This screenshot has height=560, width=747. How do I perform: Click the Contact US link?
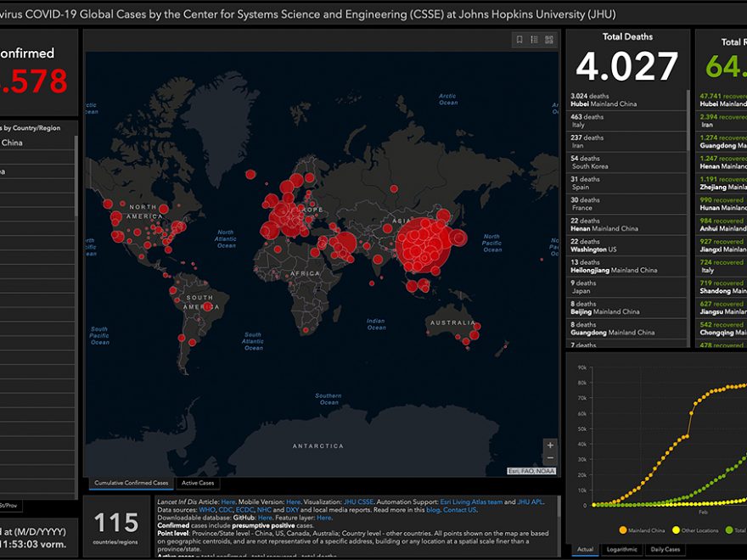(460, 510)
